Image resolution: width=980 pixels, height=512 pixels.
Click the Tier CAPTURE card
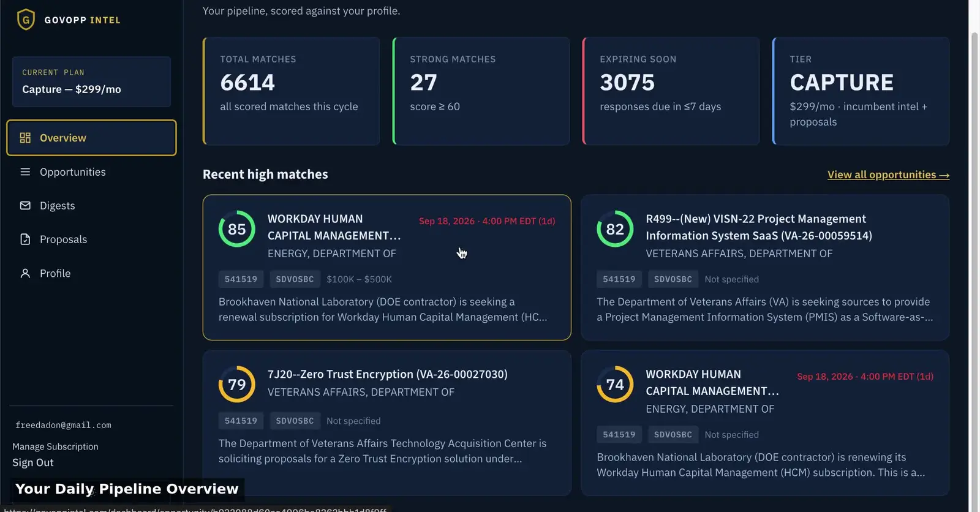pos(861,91)
